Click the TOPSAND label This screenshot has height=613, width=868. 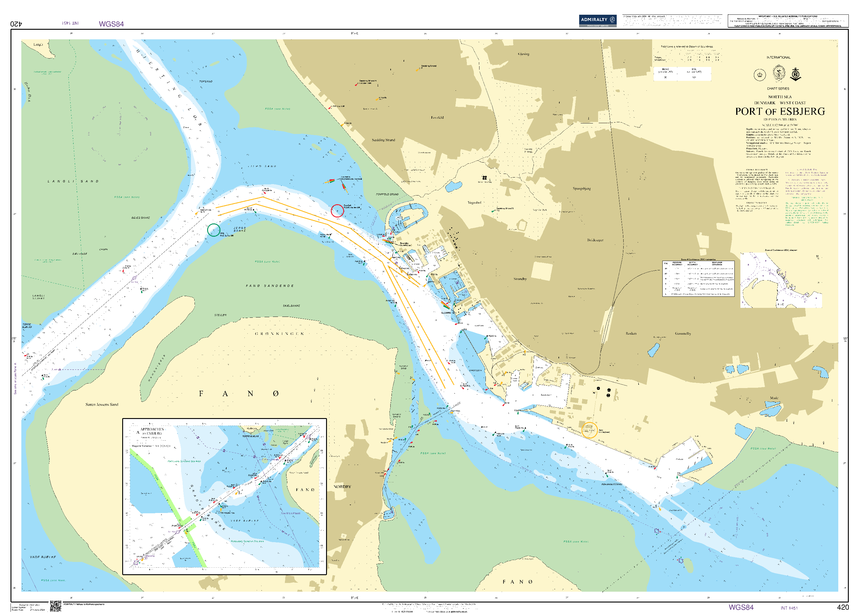tap(206, 81)
